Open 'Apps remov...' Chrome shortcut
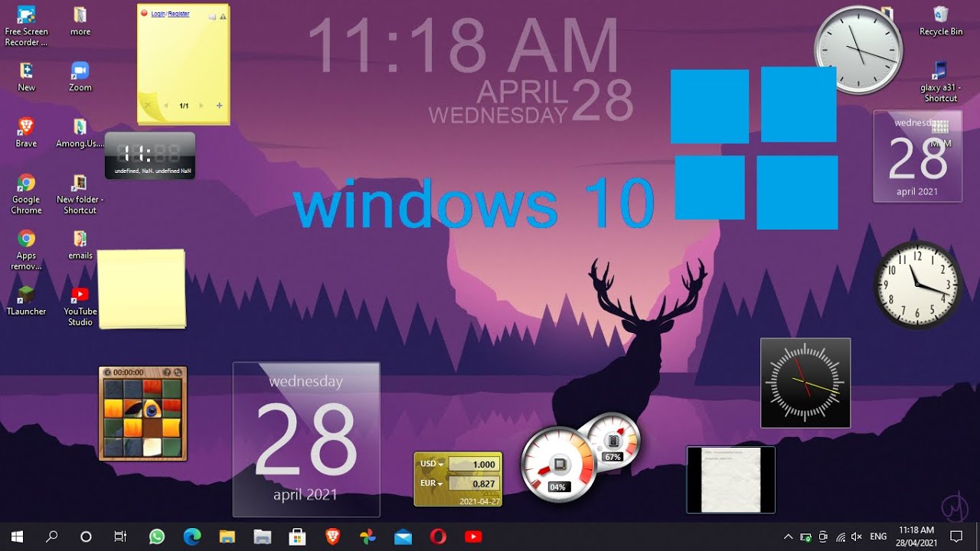Viewport: 980px width, 551px height. coord(26,250)
